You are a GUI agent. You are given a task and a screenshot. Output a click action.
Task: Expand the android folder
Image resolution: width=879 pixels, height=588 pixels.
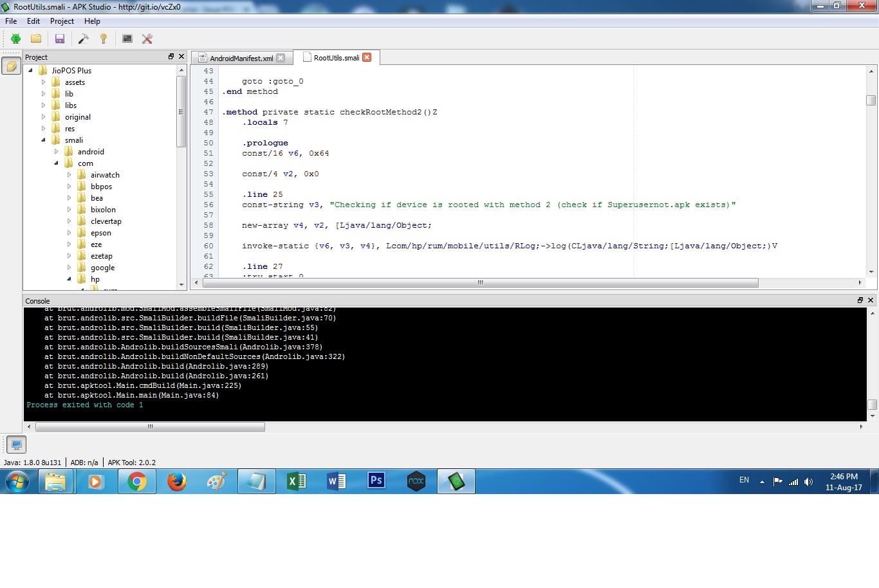click(x=56, y=152)
